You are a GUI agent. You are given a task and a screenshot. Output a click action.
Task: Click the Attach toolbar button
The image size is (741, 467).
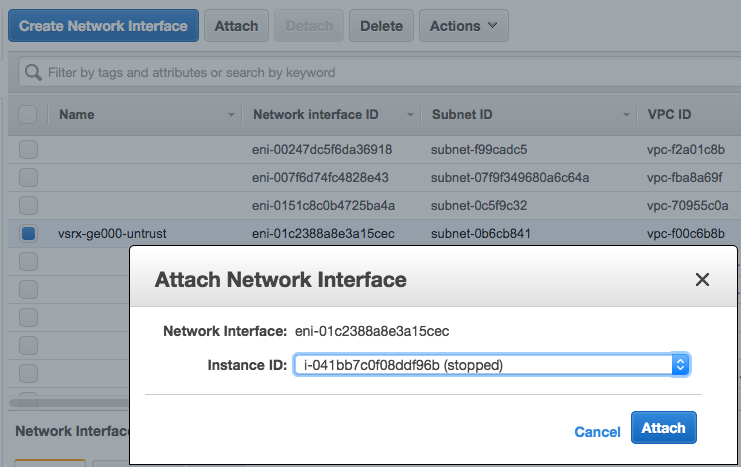click(236, 26)
